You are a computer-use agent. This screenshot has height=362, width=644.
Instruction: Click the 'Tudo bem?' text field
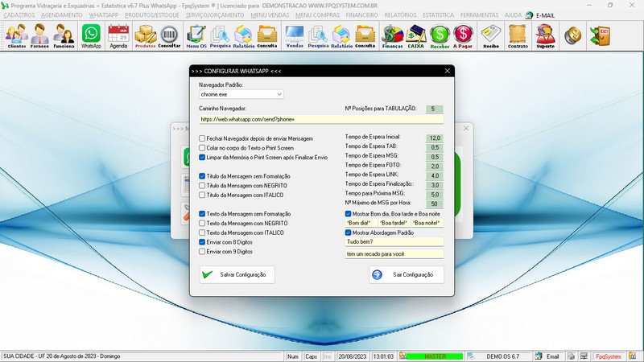pos(394,242)
